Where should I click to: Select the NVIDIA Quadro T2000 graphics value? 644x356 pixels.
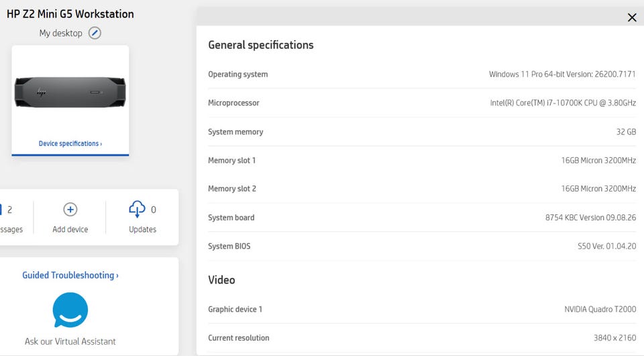click(600, 309)
